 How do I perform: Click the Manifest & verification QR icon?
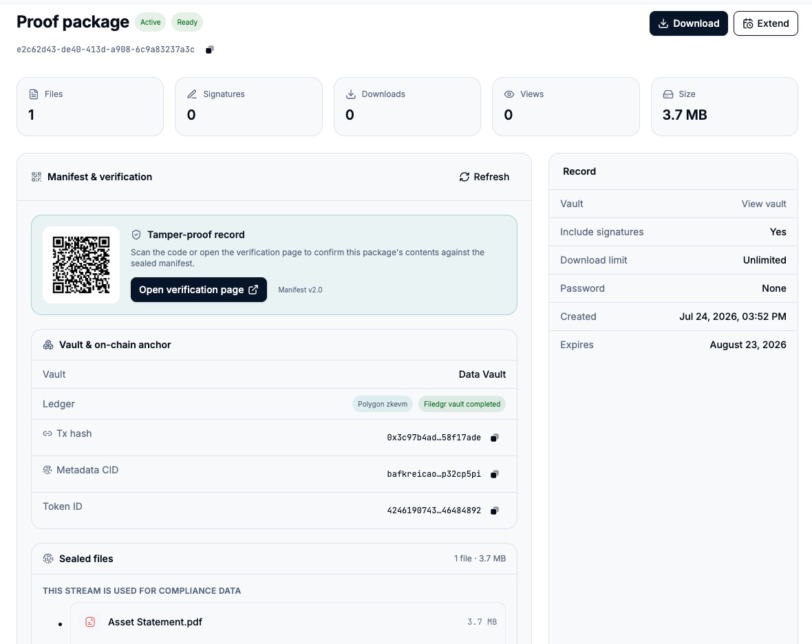point(36,177)
